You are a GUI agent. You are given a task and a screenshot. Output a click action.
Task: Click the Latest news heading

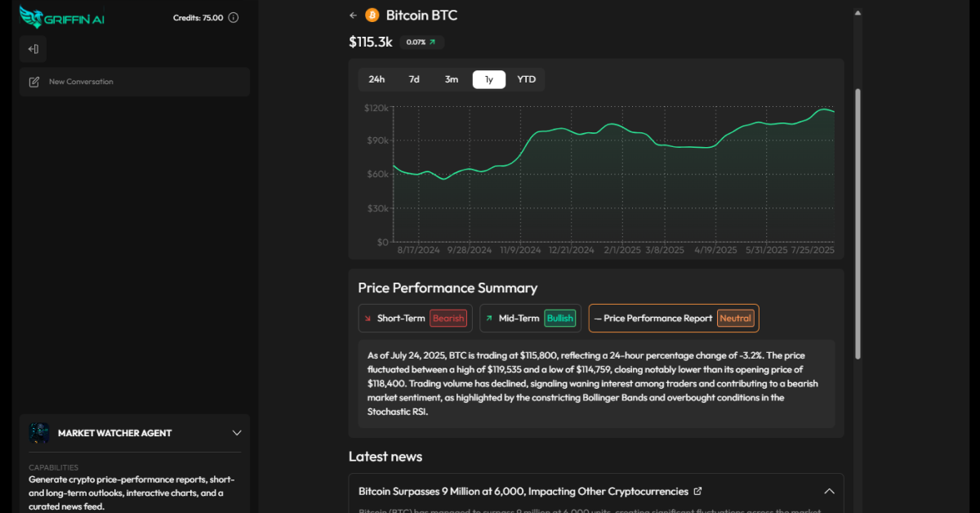tap(385, 457)
